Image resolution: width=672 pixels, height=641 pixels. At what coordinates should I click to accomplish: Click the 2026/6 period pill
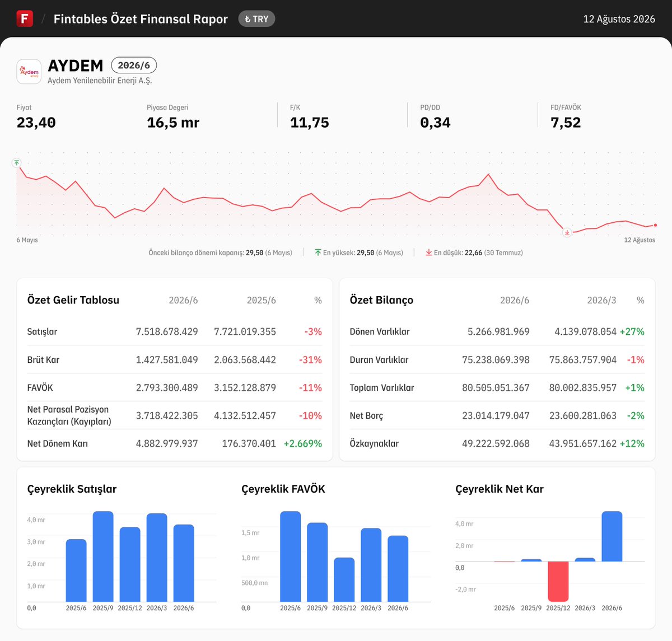[x=134, y=65]
